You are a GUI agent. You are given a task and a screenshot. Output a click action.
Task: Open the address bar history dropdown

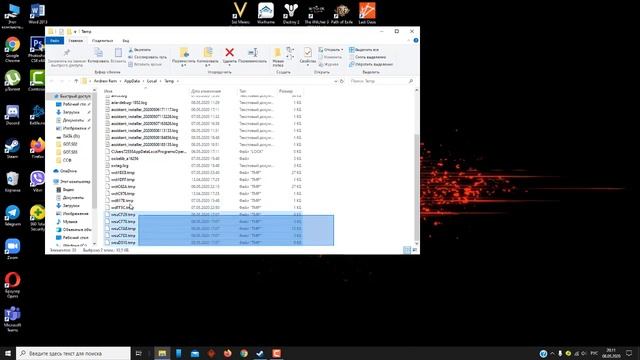click(x=336, y=81)
